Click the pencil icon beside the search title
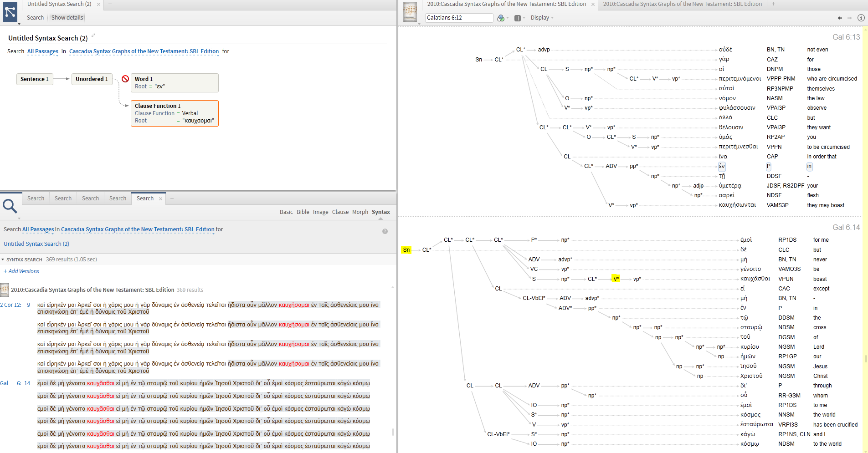The width and height of the screenshot is (868, 453). [93, 35]
